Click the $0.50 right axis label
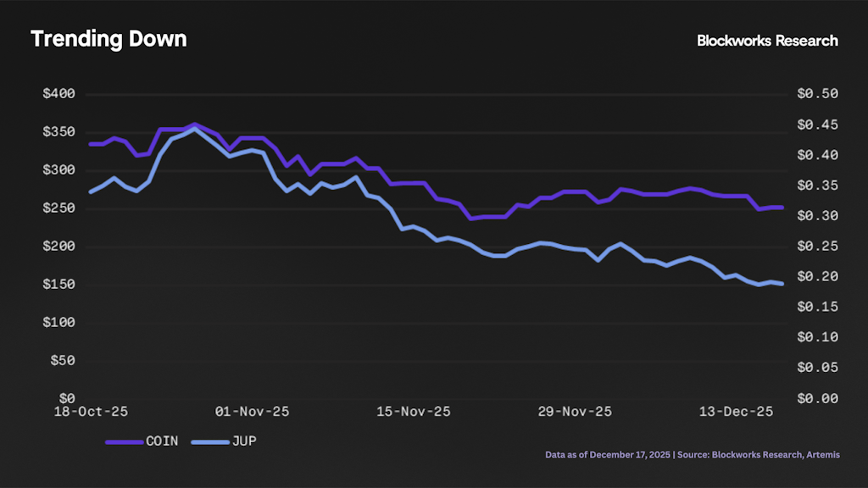 click(x=817, y=94)
